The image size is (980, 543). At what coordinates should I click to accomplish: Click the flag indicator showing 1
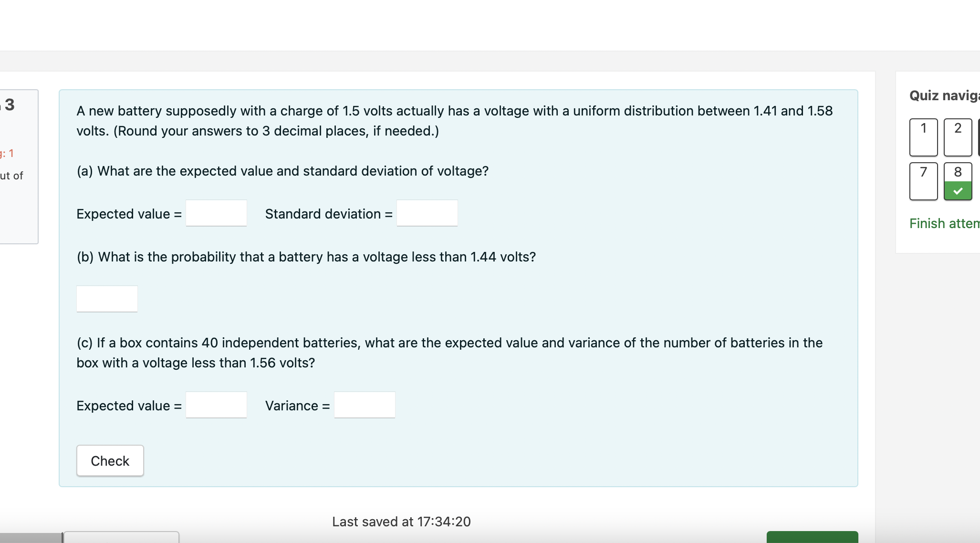(x=7, y=153)
